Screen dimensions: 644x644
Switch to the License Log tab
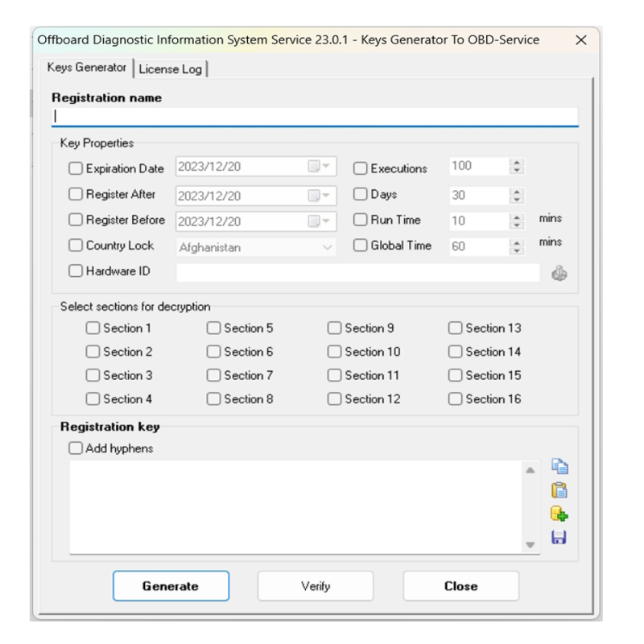point(170,69)
